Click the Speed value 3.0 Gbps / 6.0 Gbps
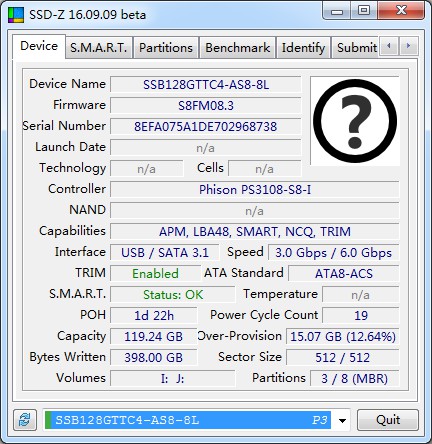This screenshot has height=444, width=432. (x=334, y=253)
